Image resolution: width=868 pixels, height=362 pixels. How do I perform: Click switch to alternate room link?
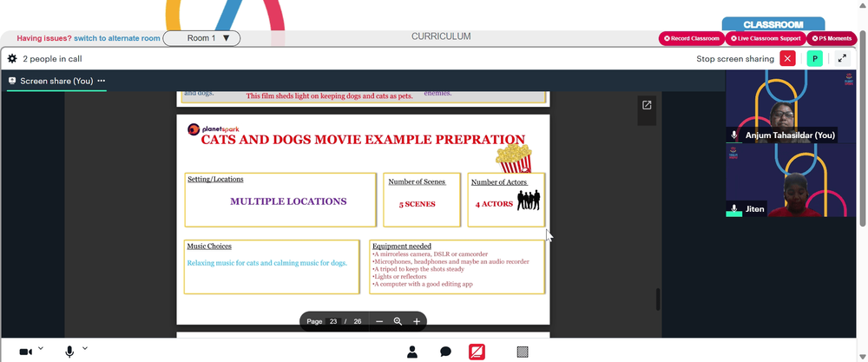[117, 38]
